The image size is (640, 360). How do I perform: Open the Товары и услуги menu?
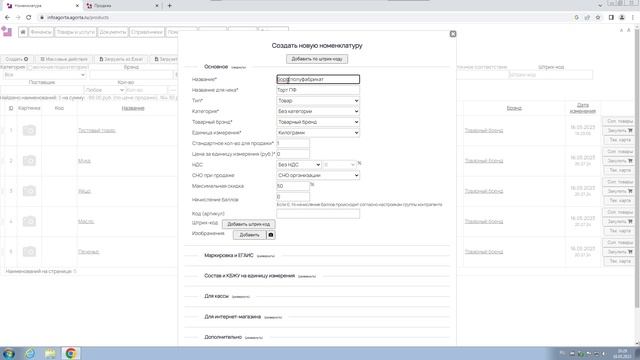pyautogui.click(x=76, y=32)
